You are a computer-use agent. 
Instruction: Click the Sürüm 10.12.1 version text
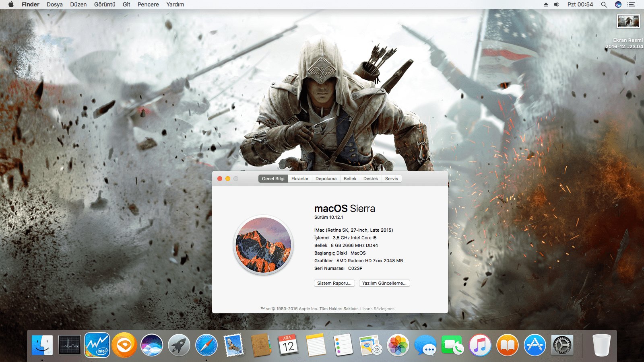pos(329,217)
